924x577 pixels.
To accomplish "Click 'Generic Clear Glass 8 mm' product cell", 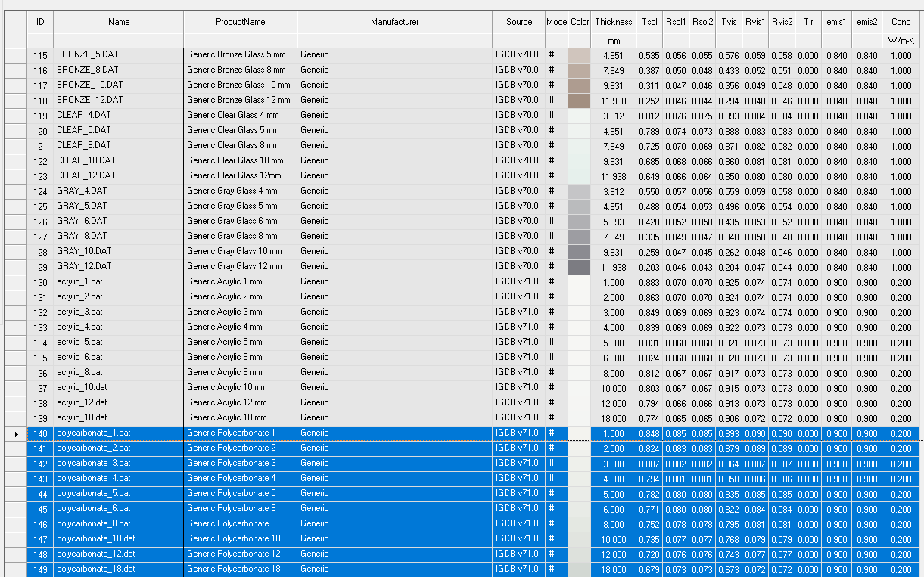I will tap(241, 146).
